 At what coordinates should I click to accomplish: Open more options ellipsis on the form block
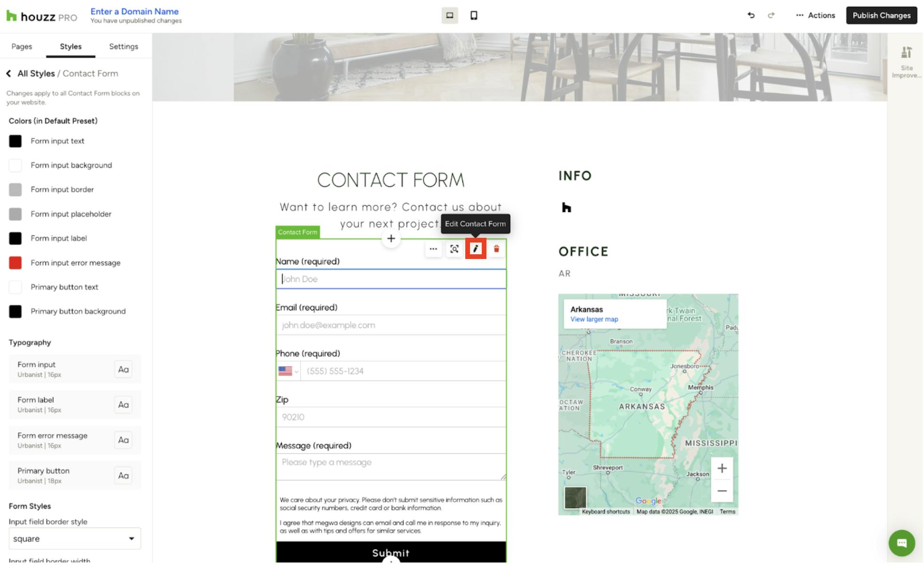click(433, 249)
